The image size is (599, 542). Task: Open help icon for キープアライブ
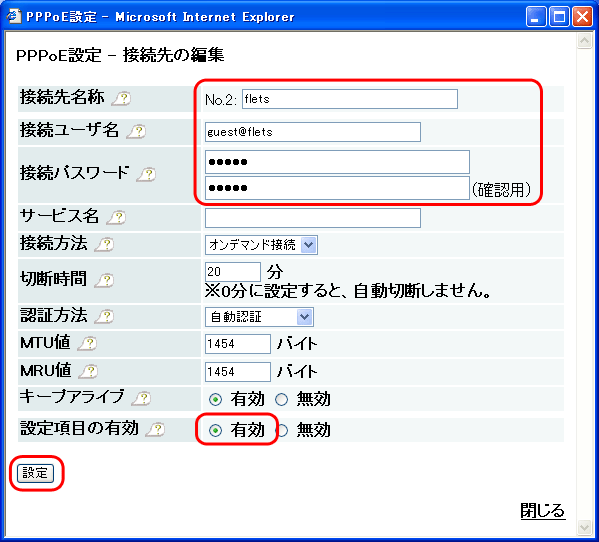(x=141, y=398)
